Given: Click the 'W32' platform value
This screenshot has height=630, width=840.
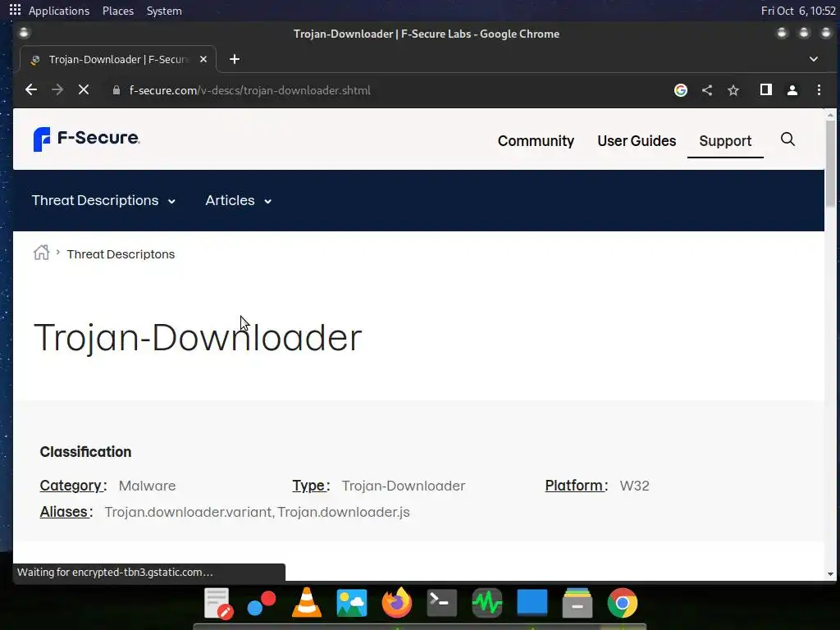Looking at the screenshot, I should point(634,486).
